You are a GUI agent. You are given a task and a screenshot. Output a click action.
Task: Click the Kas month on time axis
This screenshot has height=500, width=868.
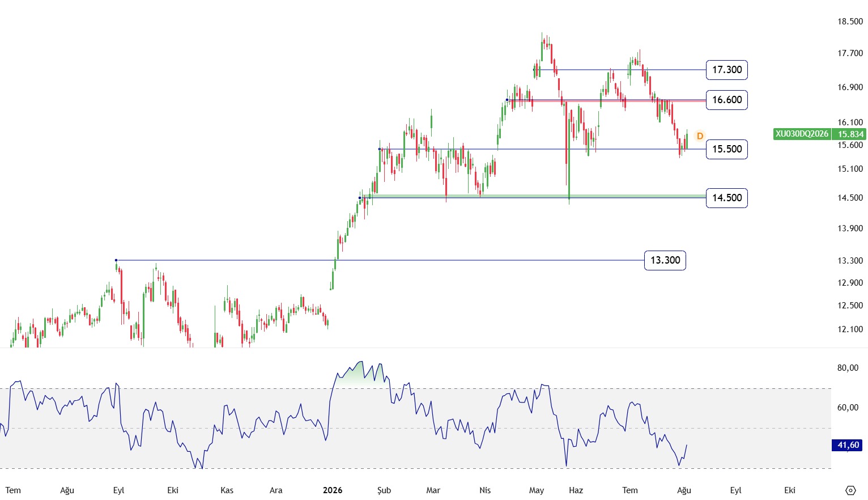click(227, 490)
